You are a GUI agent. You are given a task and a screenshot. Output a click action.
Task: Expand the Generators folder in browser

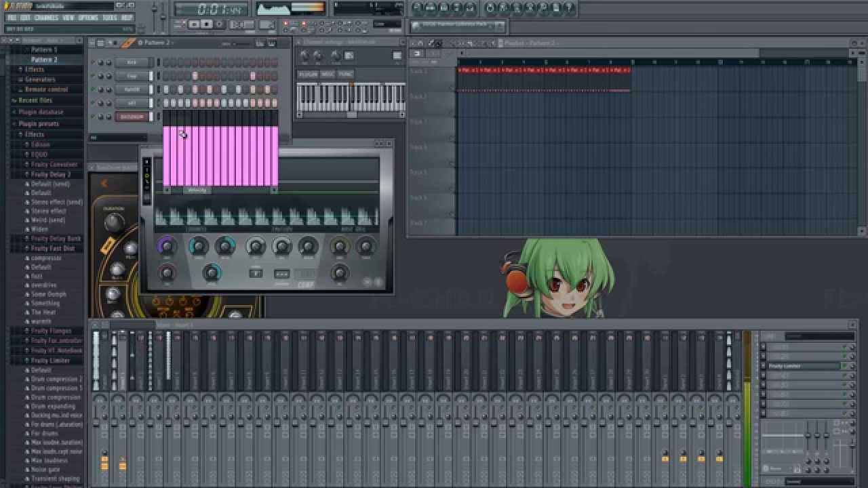point(40,79)
